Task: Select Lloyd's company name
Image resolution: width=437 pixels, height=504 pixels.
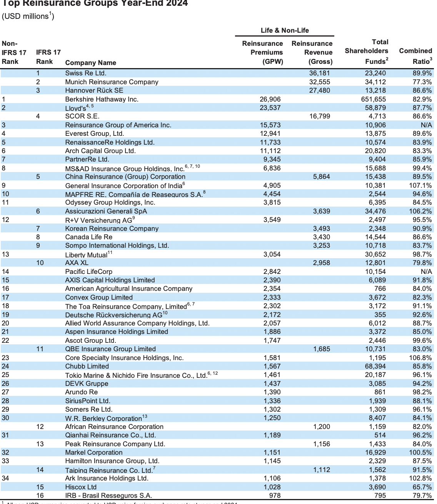Action: [x=75, y=108]
